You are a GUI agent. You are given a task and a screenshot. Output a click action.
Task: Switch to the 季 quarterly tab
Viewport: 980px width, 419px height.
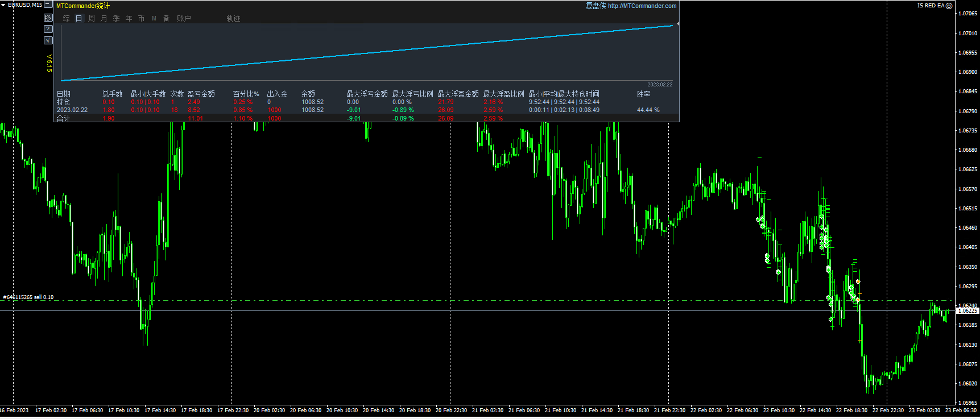click(x=117, y=18)
